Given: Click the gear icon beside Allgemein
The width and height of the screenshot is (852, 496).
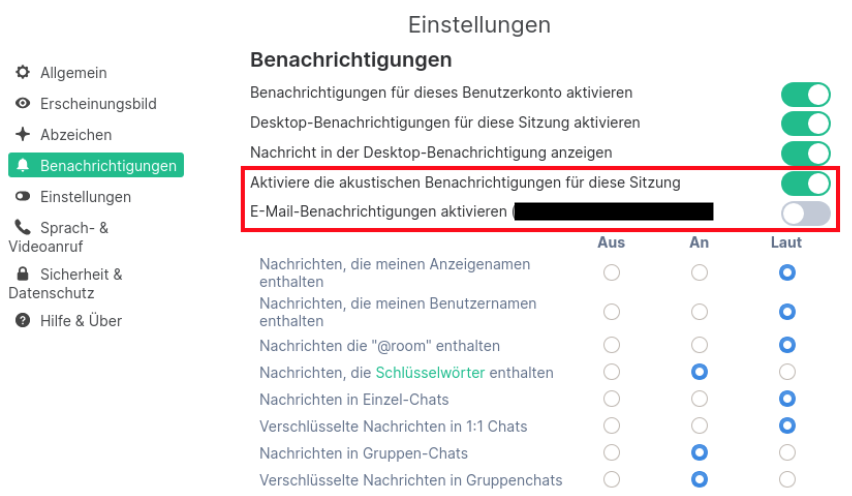Looking at the screenshot, I should point(23,73).
